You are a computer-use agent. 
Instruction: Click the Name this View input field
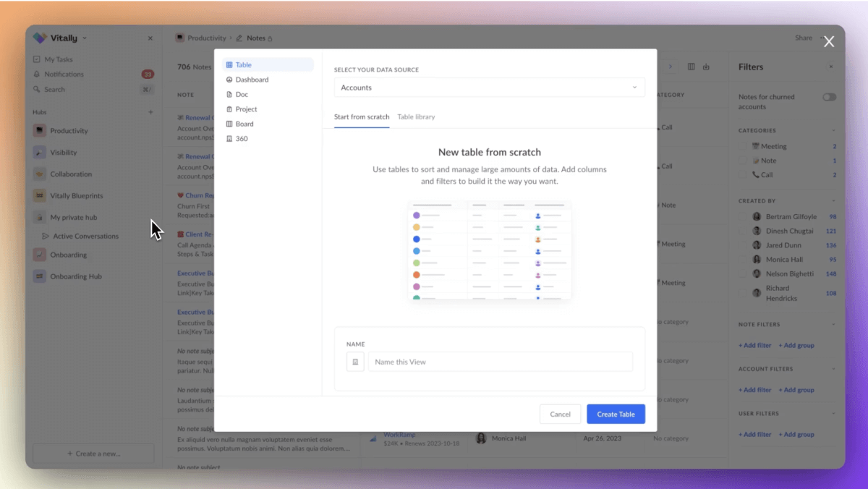501,361
